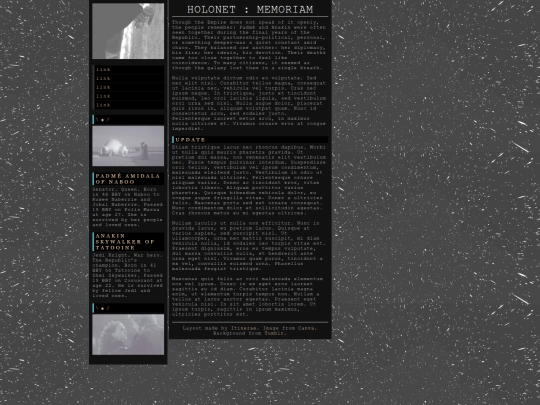Click Padmé's bio text starting 'Senator. Queen.'

127,207
